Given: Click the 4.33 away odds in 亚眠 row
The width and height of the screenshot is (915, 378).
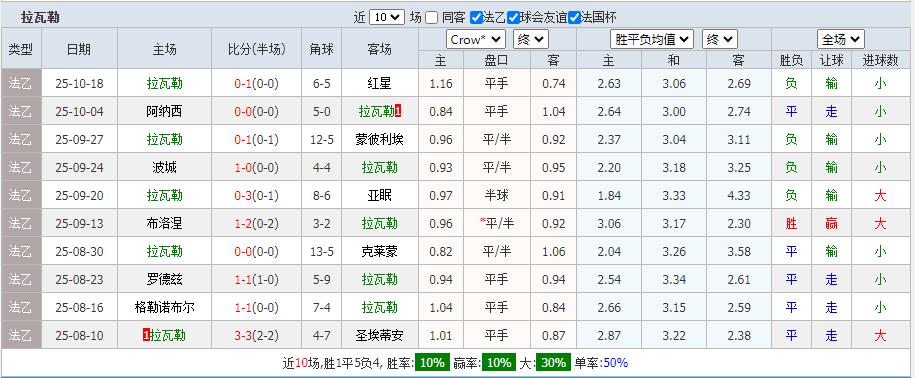Looking at the screenshot, I should point(739,195).
